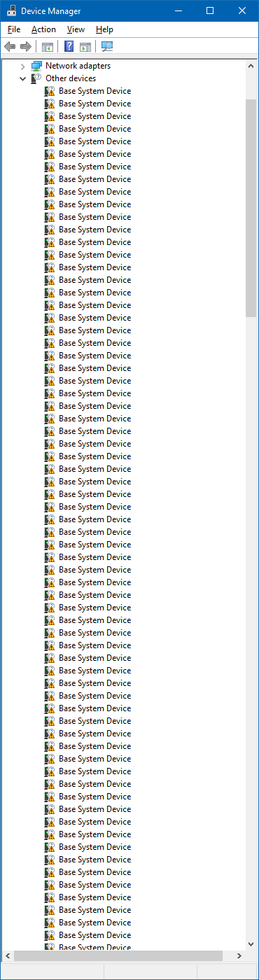259x980 pixels.
Task: Select the Other devices label
Action: pyautogui.click(x=71, y=78)
